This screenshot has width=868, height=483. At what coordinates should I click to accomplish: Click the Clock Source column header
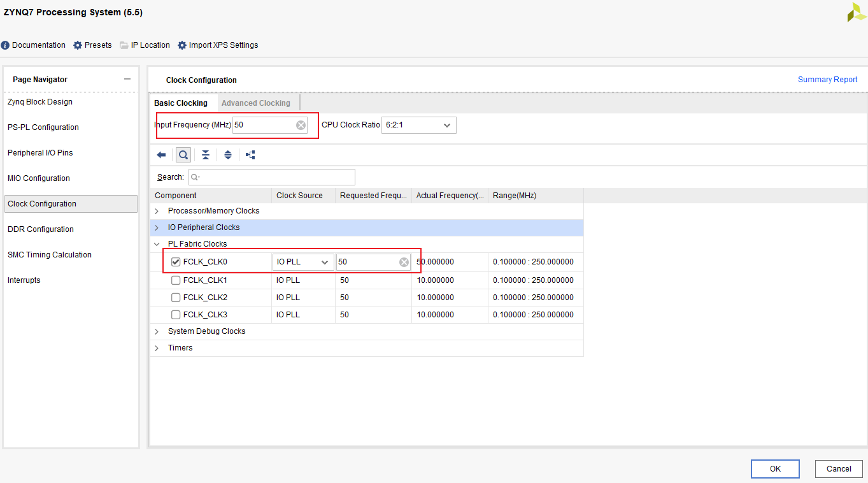coord(303,196)
